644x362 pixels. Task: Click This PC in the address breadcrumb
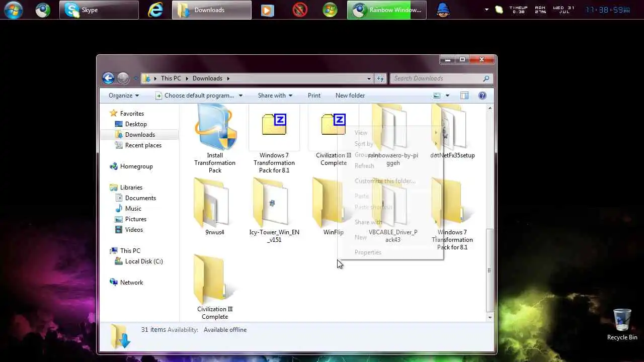point(171,78)
